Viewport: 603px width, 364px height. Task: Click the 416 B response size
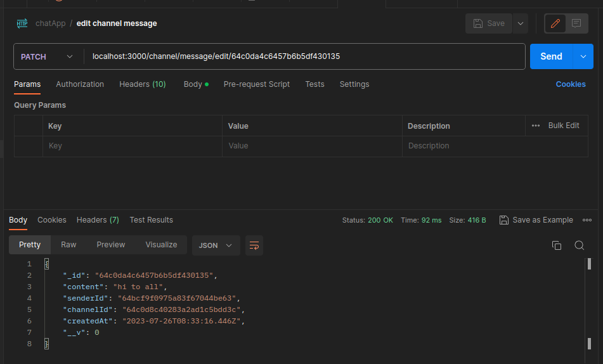(476, 221)
